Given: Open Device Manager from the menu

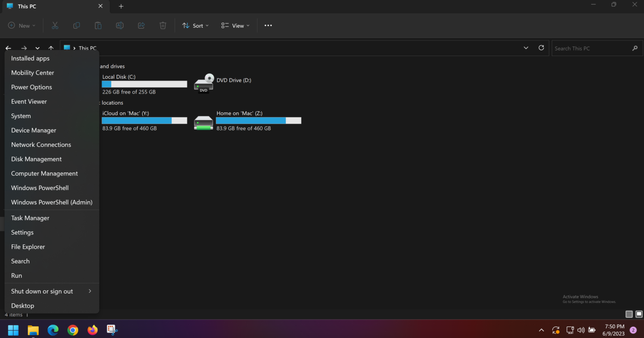Looking at the screenshot, I should (33, 130).
